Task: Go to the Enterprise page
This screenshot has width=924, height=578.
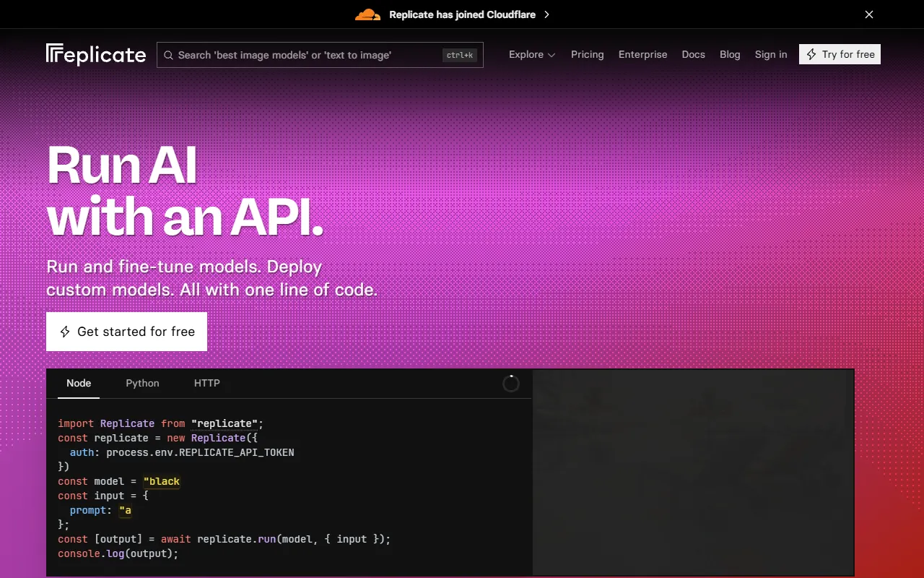Action: (x=642, y=54)
